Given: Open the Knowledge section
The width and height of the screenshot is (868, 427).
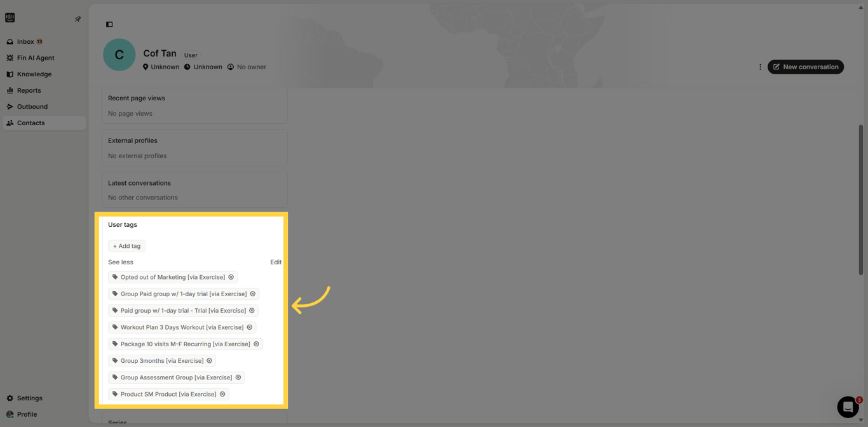Looking at the screenshot, I should [33, 74].
